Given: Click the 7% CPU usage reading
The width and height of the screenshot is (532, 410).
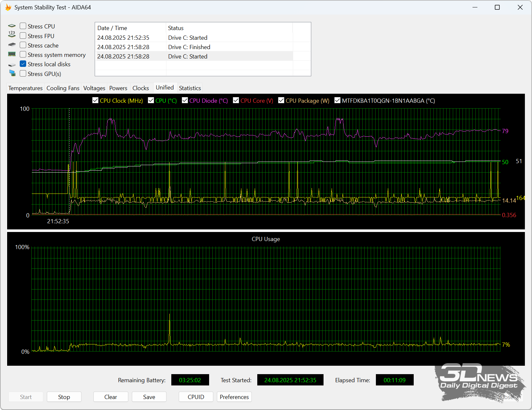Looking at the screenshot, I should click(506, 344).
